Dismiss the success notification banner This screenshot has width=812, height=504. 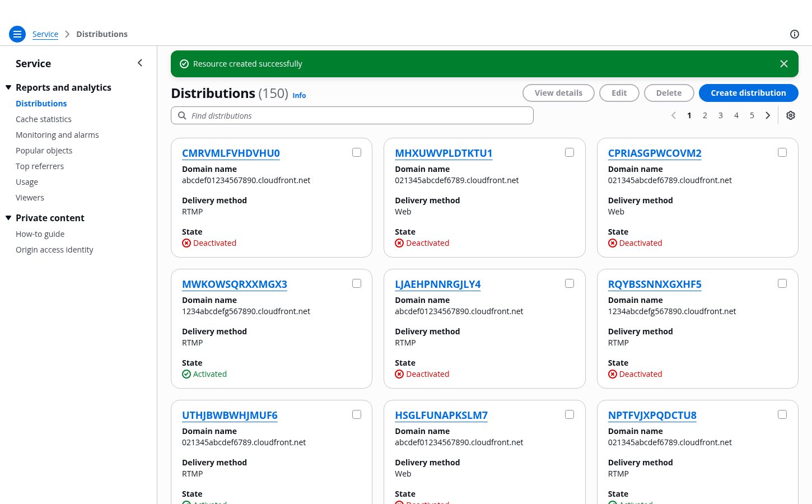pyautogui.click(x=783, y=64)
